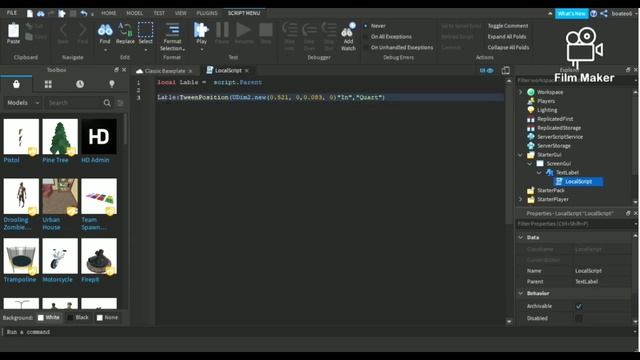
Task: Open the FILE menu
Action: 11,13
